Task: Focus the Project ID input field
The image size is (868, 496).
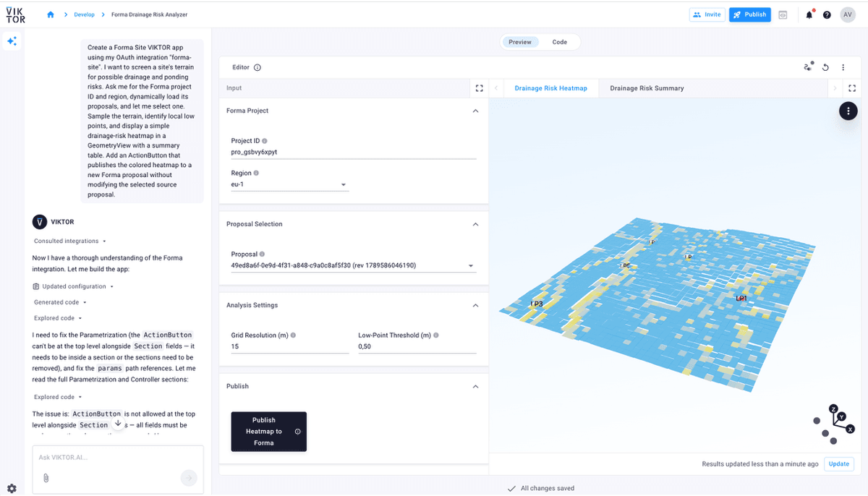Action: (x=354, y=153)
